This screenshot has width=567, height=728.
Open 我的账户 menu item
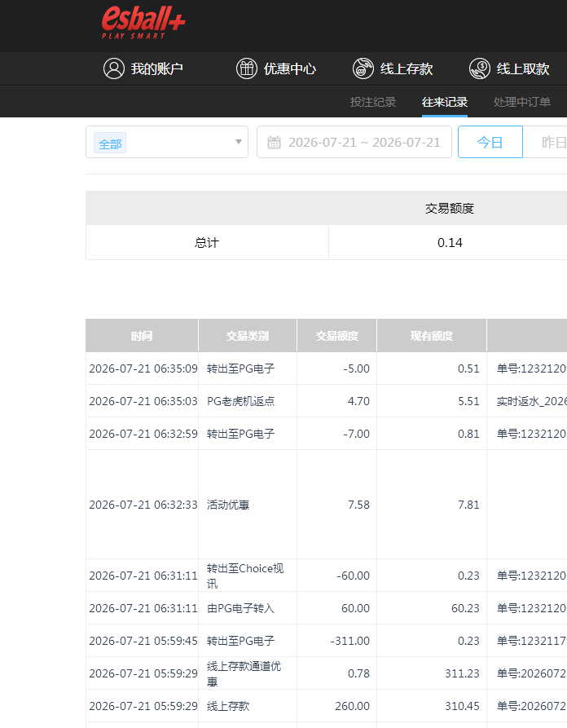(157, 68)
